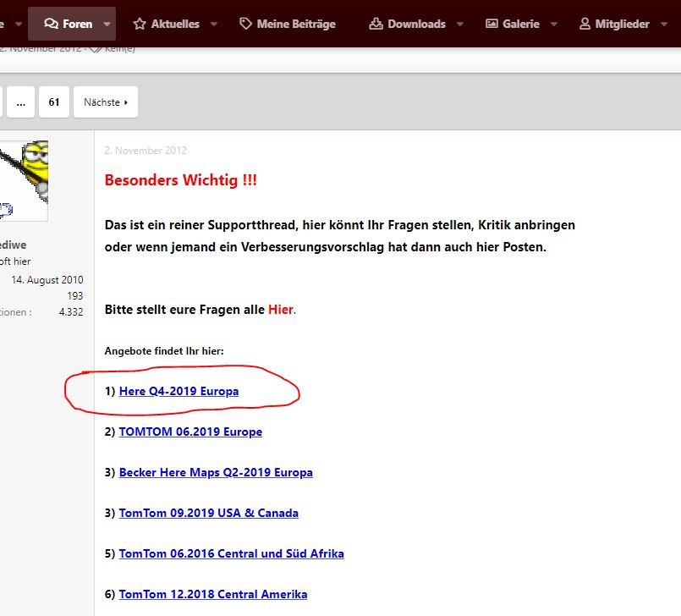Open 'TomTom 06.2016 Central und Süd Afrika'
Viewport: 681px width, 616px height.
coord(232,553)
